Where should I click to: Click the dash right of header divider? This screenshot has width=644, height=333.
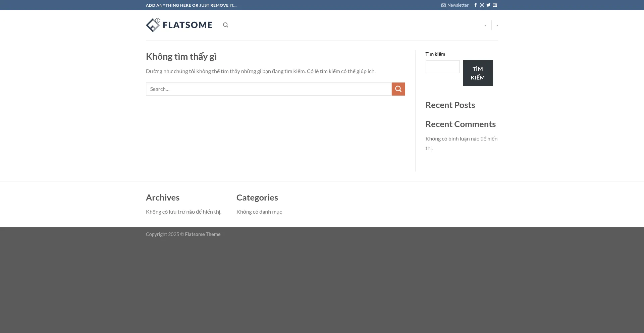[x=497, y=25]
